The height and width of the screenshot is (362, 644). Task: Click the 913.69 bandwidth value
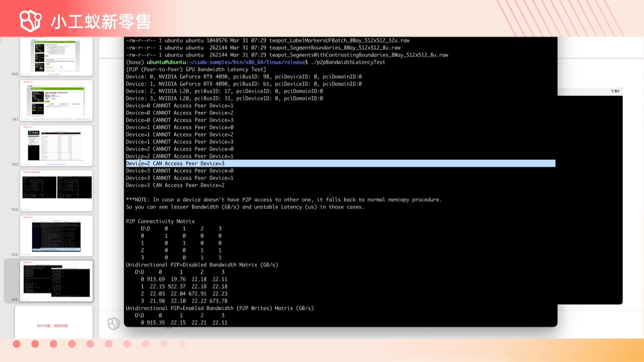155,280
